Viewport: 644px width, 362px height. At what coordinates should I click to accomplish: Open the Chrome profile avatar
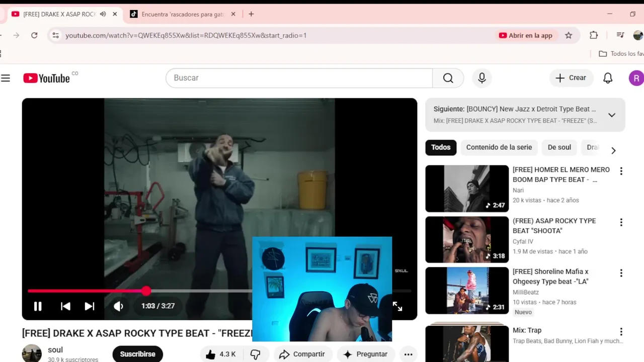click(638, 35)
